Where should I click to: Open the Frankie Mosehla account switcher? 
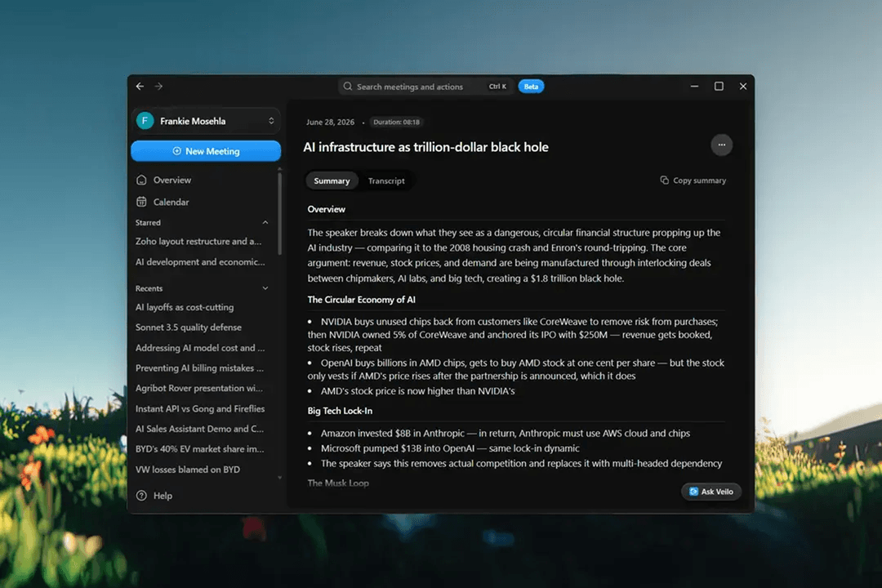tap(206, 120)
